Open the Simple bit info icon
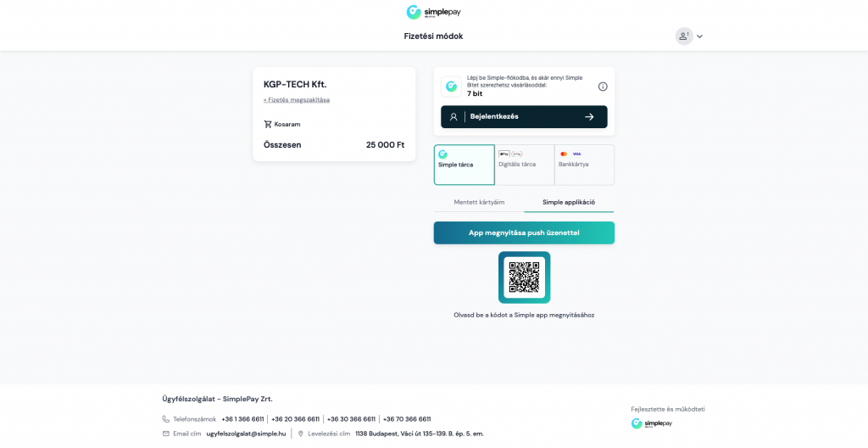Screen dimensions: 868x448 pyautogui.click(x=603, y=87)
